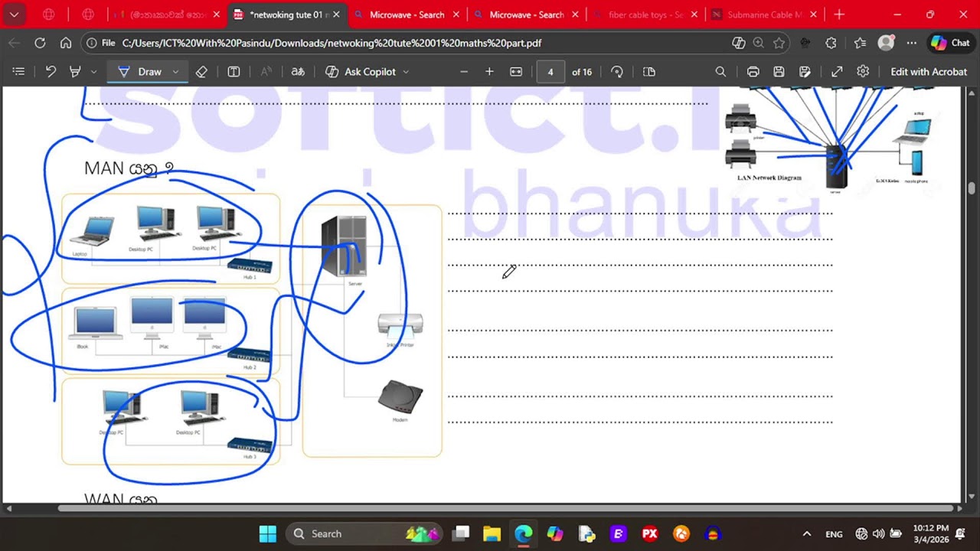
Task: Click the Rotate page icon
Action: tap(617, 71)
